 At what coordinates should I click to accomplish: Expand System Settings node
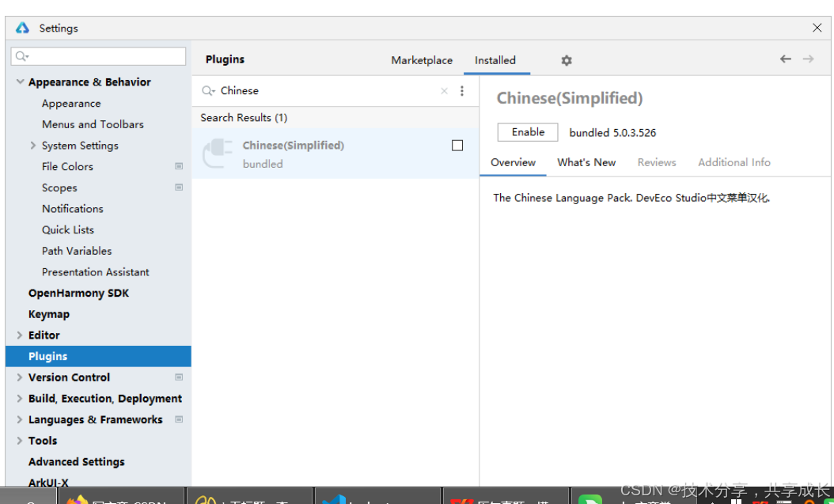click(33, 145)
